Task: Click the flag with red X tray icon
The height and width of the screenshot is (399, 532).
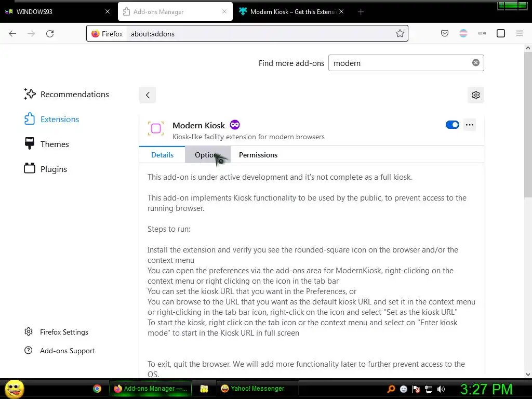Action: pos(416,389)
